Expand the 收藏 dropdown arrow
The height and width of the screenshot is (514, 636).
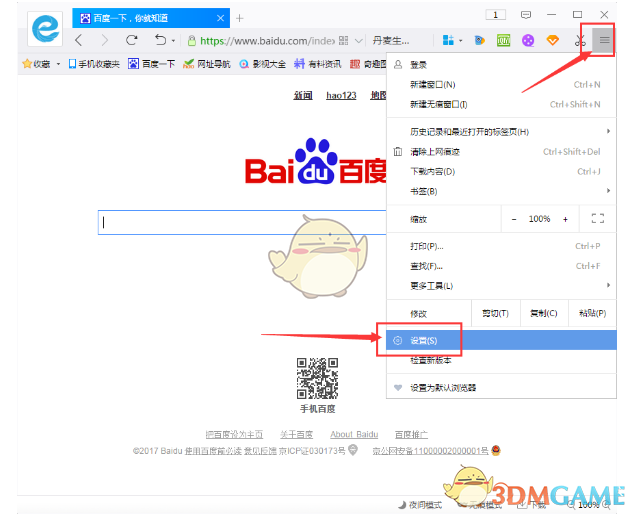pyautogui.click(x=58, y=64)
